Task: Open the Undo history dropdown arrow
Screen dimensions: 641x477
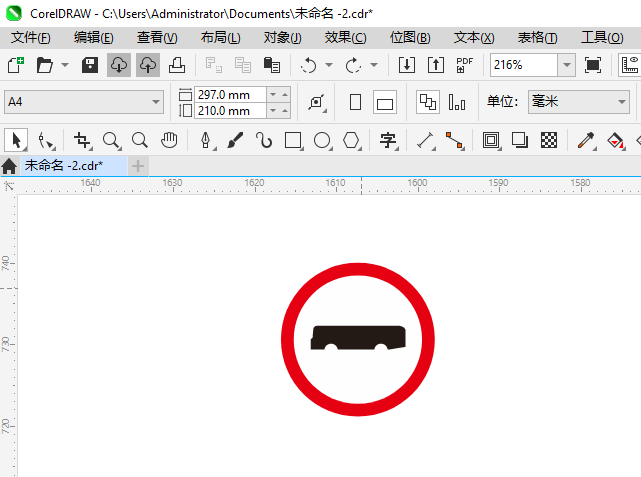Action: click(329, 65)
